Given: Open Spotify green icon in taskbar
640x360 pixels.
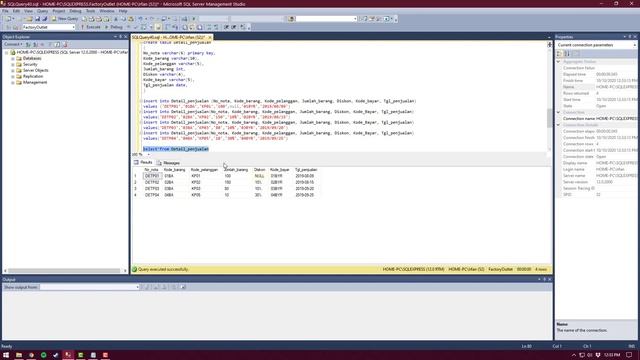Looking at the screenshot, I should (x=43, y=355).
